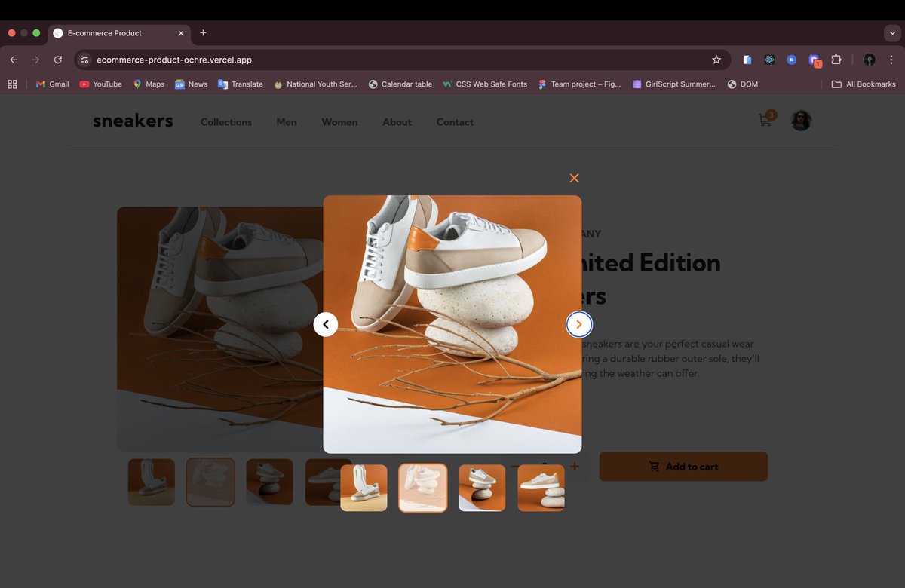
Task: Open the React Developer Tools extension
Action: [769, 60]
